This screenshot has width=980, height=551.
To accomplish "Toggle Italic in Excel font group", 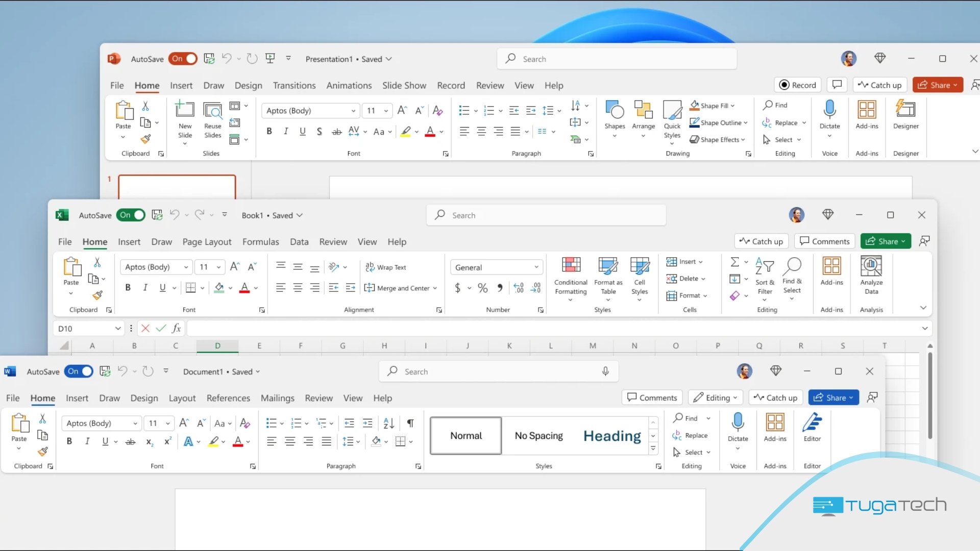I will pos(145,288).
